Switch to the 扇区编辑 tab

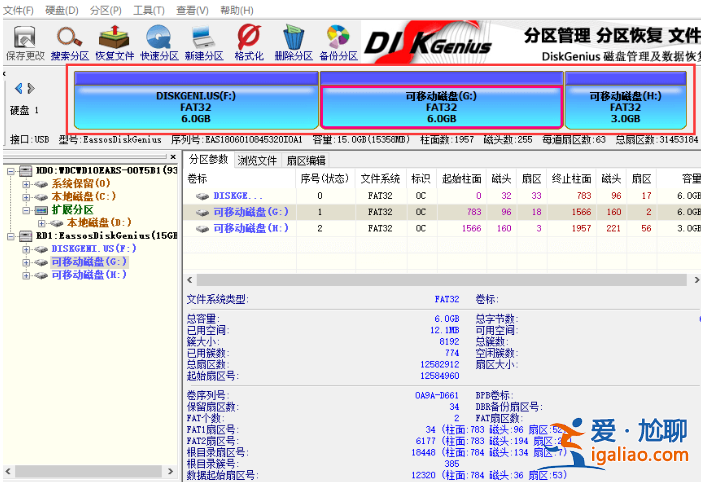pyautogui.click(x=306, y=160)
